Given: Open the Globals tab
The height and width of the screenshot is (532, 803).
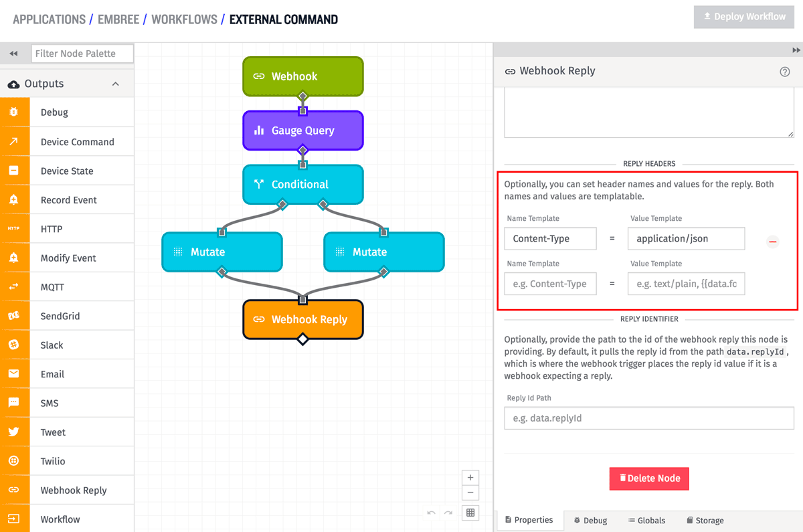Looking at the screenshot, I should pos(646,520).
